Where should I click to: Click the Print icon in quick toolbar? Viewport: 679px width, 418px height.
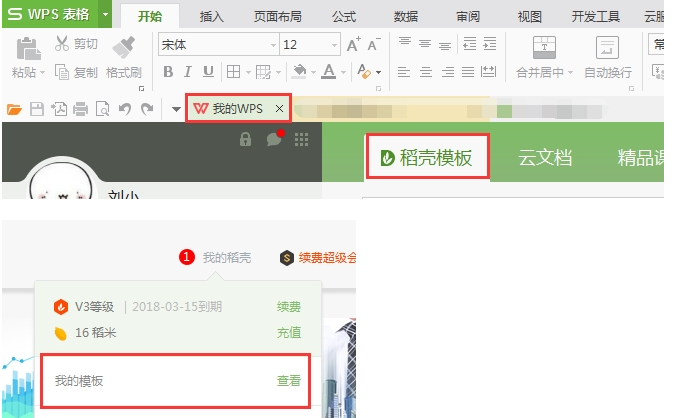[80, 108]
